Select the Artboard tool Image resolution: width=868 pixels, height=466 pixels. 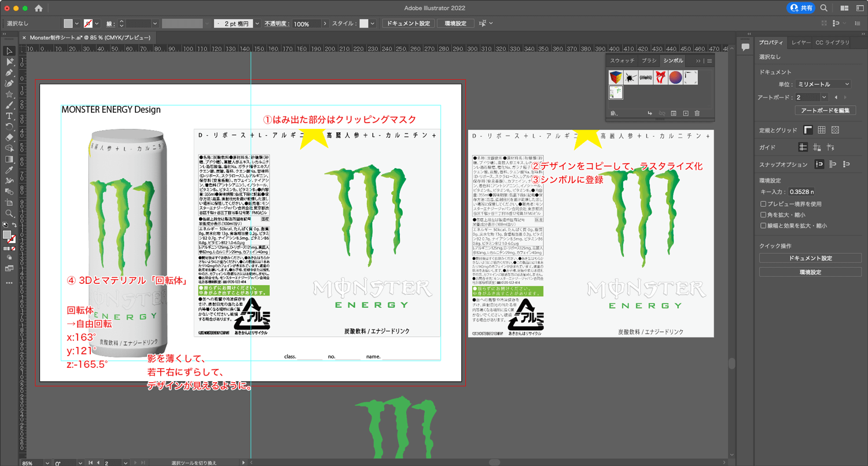[9, 202]
